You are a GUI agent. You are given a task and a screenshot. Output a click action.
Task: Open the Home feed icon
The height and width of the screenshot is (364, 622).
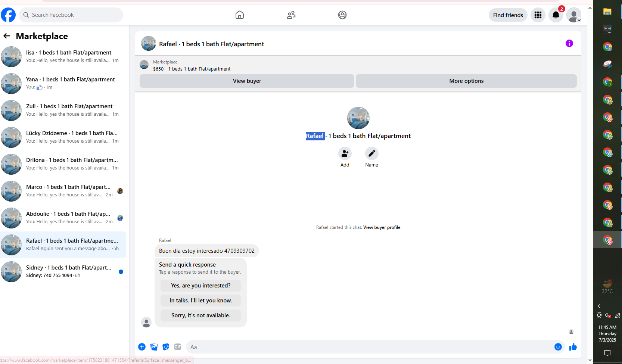pyautogui.click(x=240, y=15)
